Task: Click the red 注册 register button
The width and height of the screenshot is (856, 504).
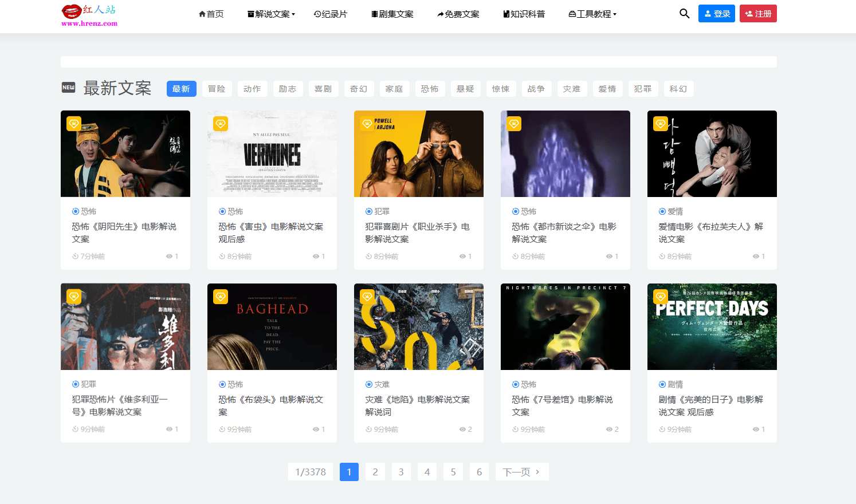Action: [758, 14]
